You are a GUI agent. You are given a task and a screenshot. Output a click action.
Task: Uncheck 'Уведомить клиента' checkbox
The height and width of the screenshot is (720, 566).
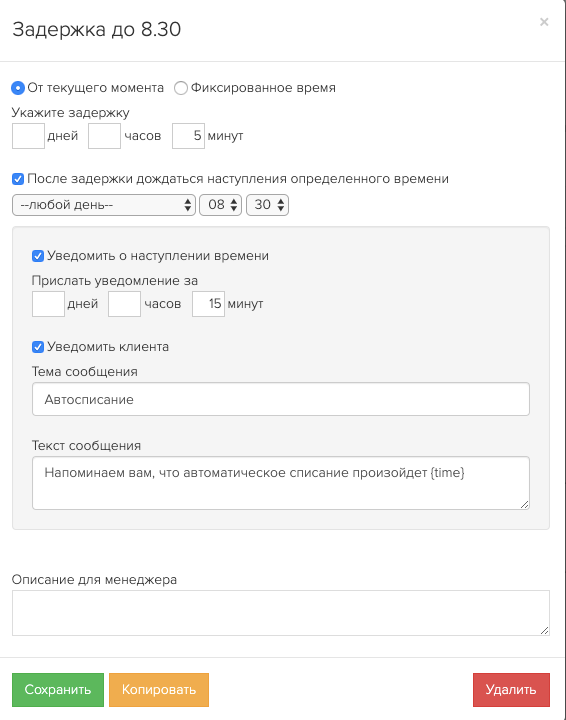(x=38, y=347)
